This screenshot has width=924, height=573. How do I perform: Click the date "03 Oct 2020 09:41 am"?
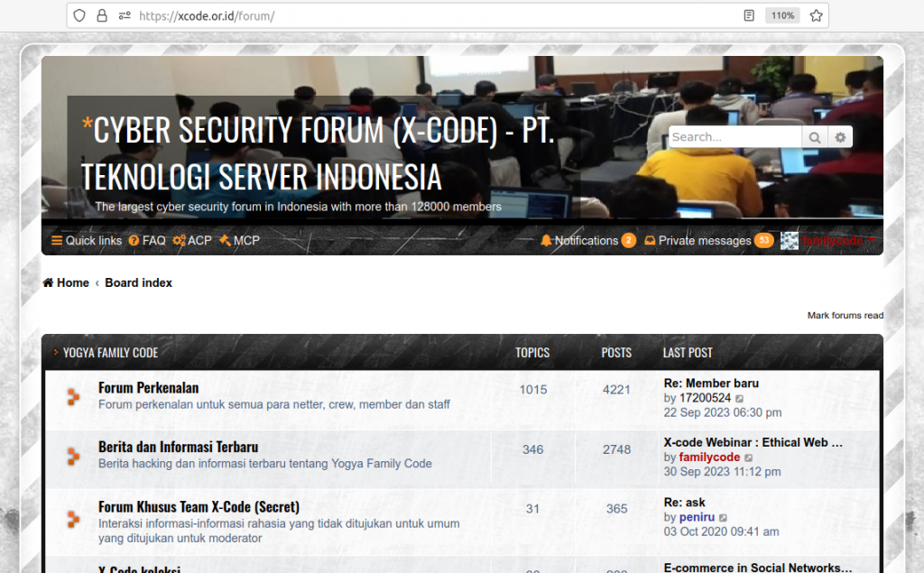pos(721,531)
